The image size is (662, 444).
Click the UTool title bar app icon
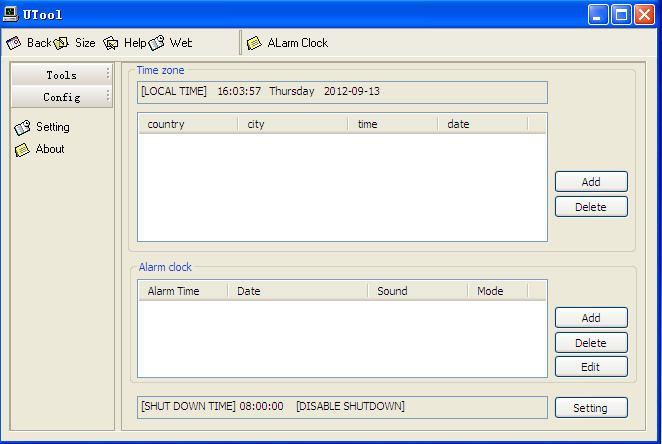pyautogui.click(x=10, y=14)
